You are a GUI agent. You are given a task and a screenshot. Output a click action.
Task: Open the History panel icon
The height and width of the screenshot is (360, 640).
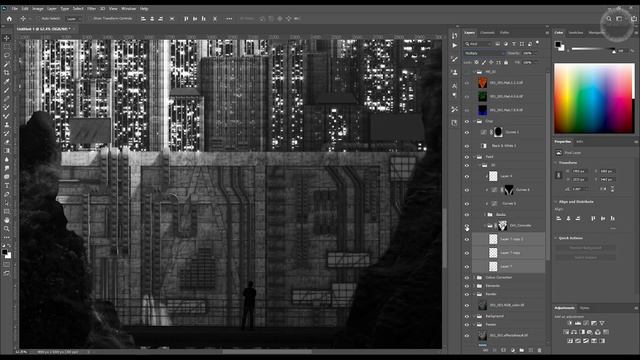click(x=454, y=36)
